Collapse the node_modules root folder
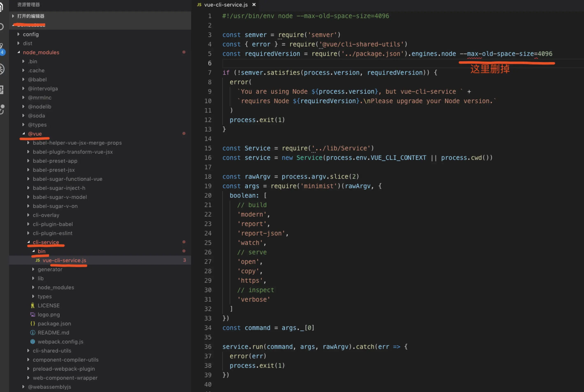This screenshot has height=392, width=584. click(100, 52)
